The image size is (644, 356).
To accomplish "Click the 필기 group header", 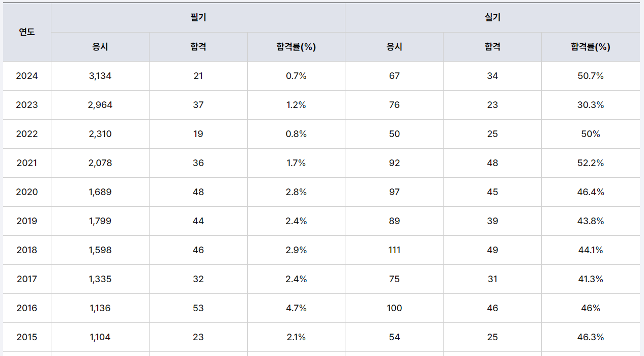I will tap(198, 18).
